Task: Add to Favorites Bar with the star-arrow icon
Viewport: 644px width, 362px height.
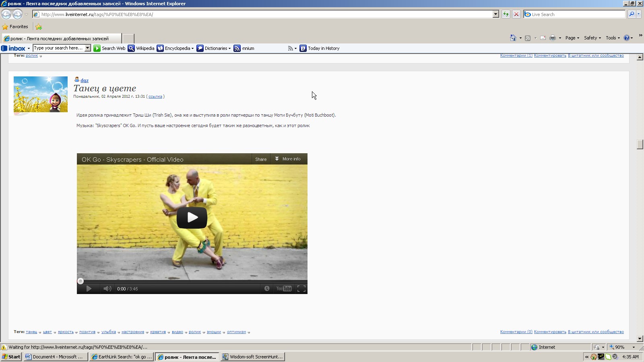Action: [x=39, y=27]
